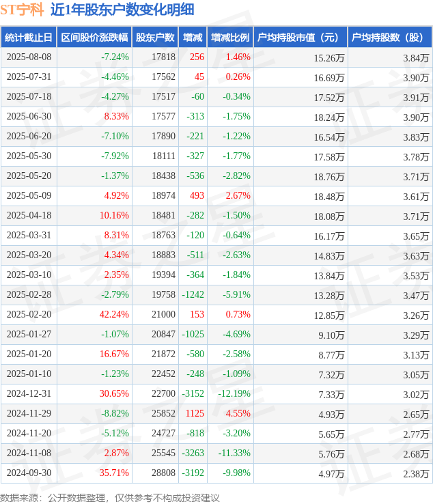Select the 增减 column header

tap(193, 38)
